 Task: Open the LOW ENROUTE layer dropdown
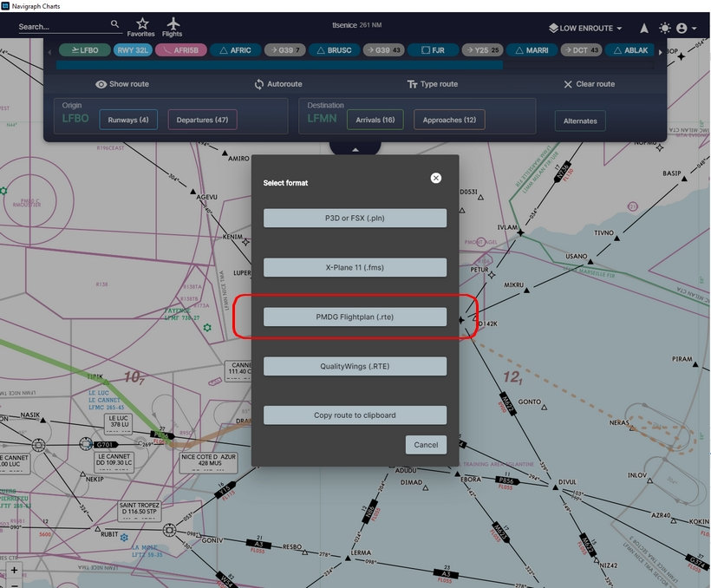(x=585, y=28)
